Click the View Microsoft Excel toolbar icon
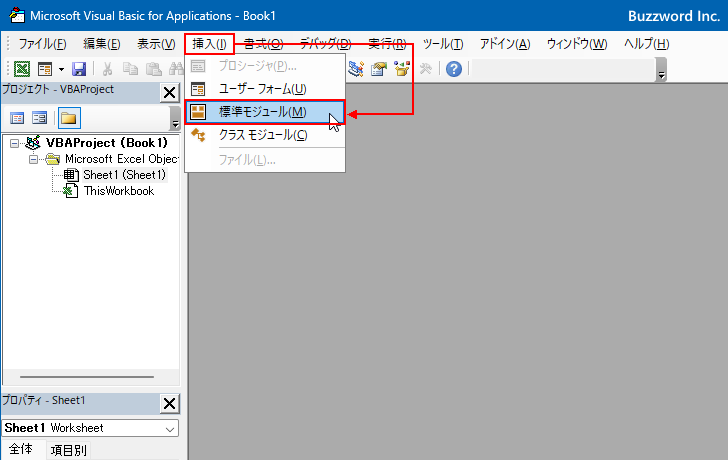Image resolution: width=728 pixels, height=460 pixels. pyautogui.click(x=22, y=69)
